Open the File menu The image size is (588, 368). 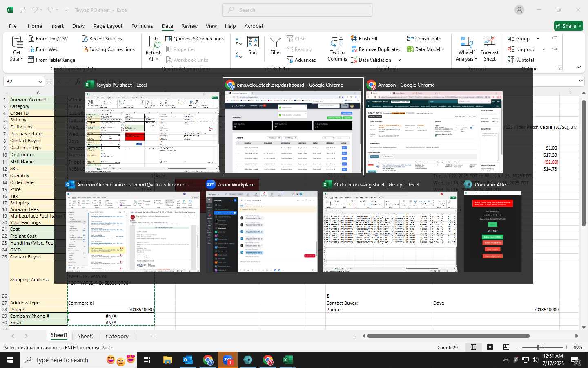point(13,26)
